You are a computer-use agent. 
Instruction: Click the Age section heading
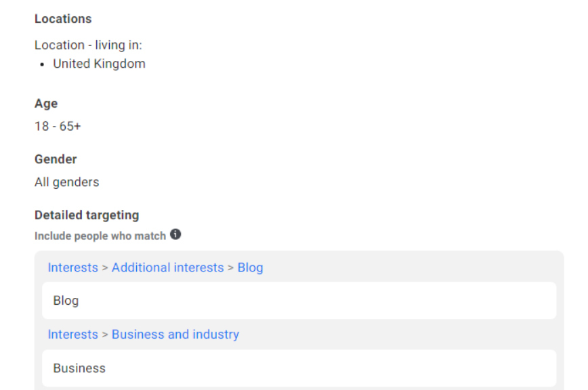click(46, 104)
